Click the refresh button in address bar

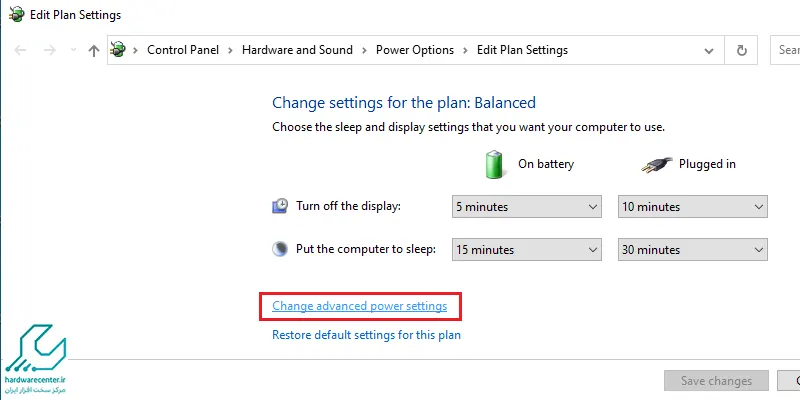[741, 50]
